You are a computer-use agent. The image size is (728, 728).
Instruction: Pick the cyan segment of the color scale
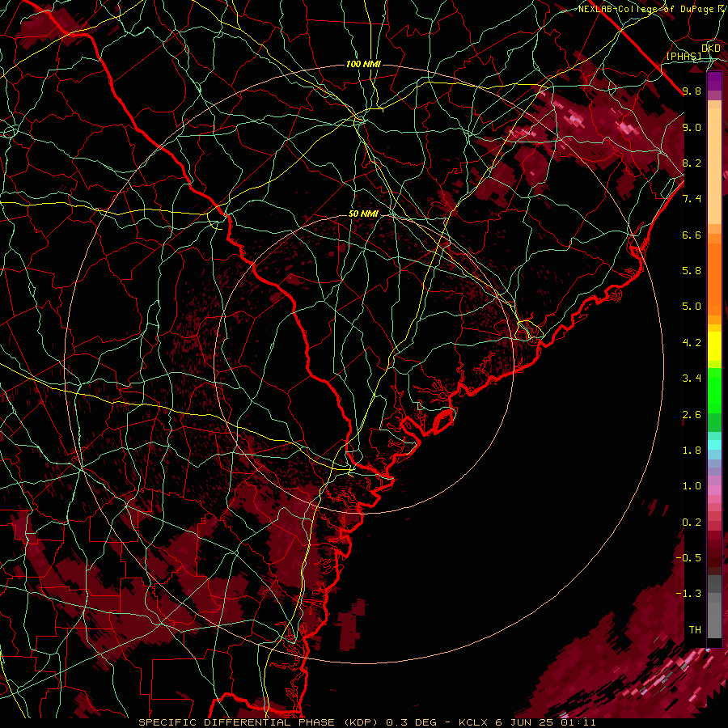[714, 445]
